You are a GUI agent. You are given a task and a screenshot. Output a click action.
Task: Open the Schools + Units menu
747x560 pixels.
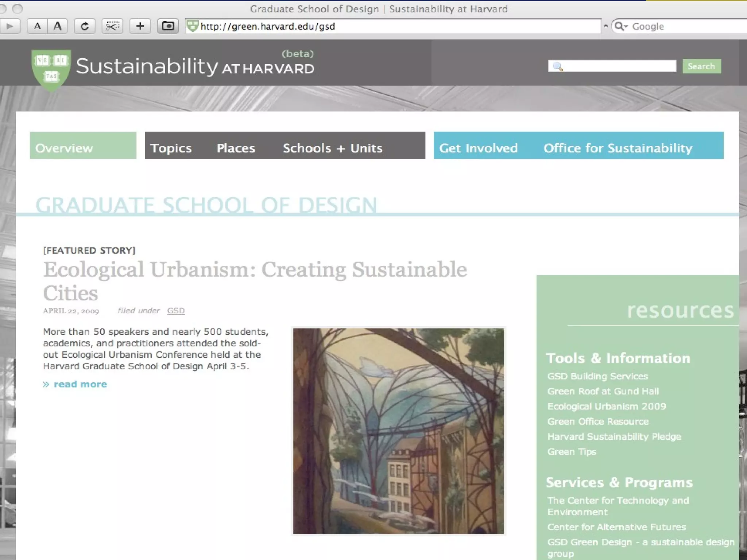[332, 148]
